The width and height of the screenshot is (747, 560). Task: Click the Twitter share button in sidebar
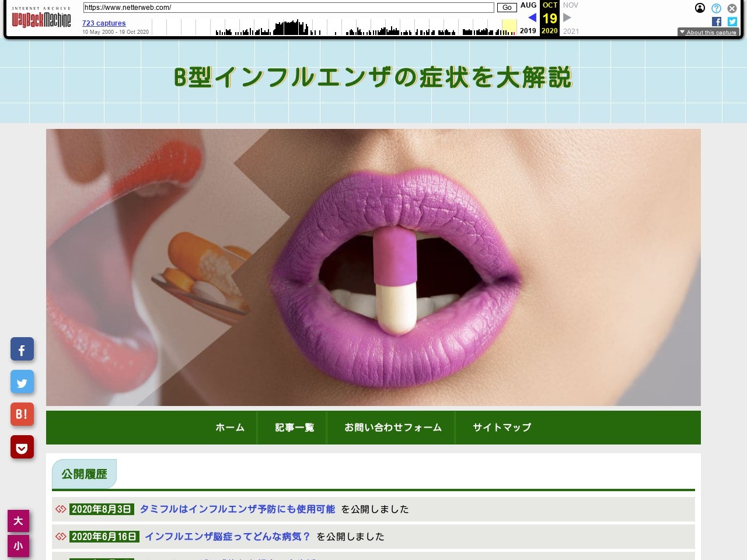click(22, 382)
